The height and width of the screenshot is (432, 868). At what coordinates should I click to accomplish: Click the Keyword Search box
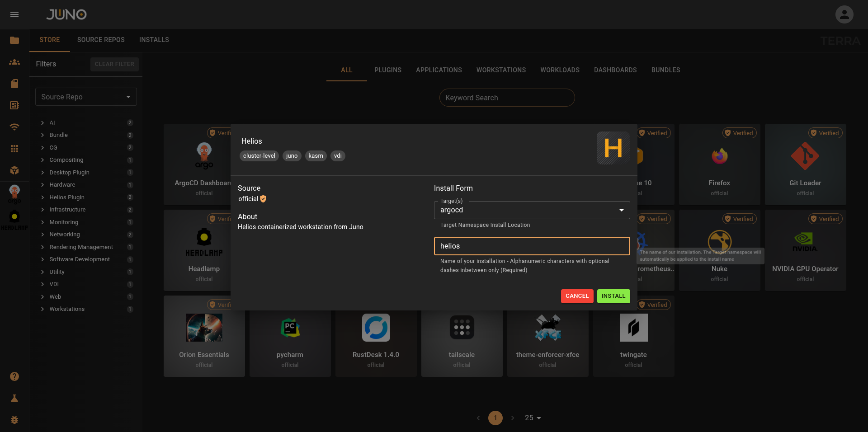click(x=507, y=98)
